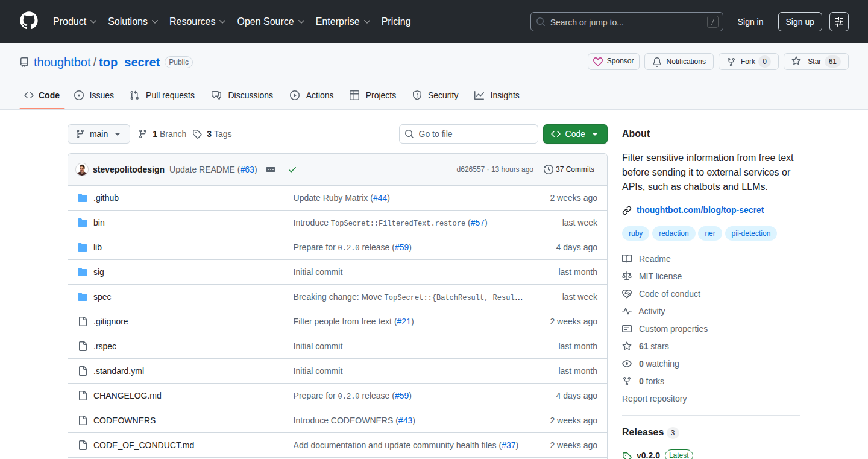Open the CHANGELOG.md file
Image resolution: width=868 pixels, height=459 pixels.
(127, 396)
